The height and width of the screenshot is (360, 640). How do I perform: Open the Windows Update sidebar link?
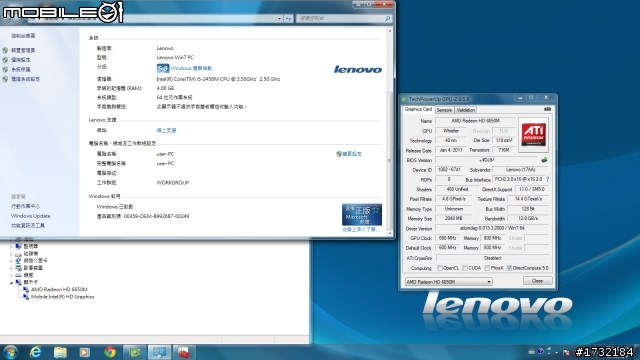[31, 216]
